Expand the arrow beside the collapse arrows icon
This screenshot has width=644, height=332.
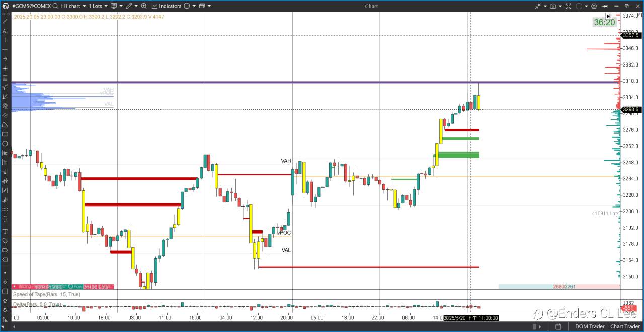(x=545, y=6)
